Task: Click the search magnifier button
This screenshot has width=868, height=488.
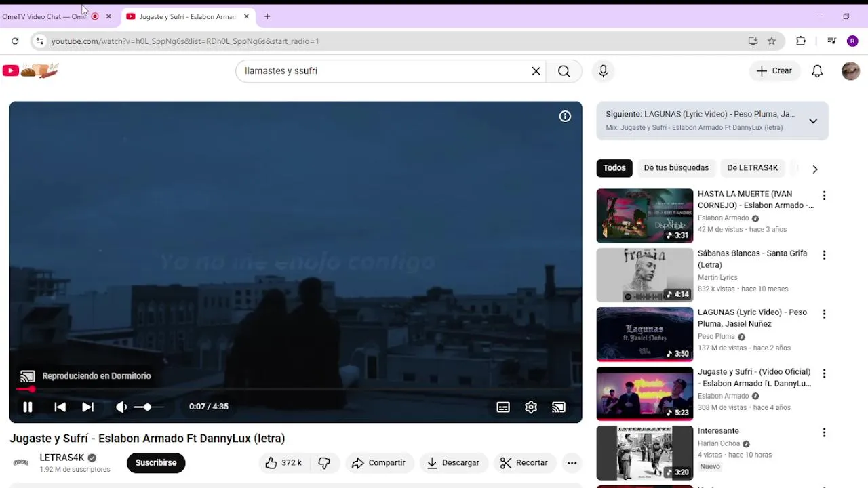Action: point(564,71)
